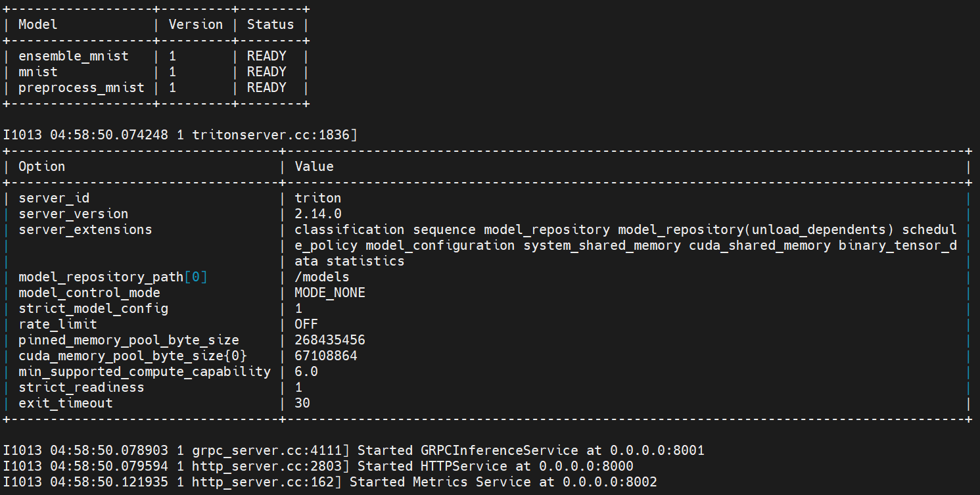
Task: Click the rate_limit OFF value
Action: click(x=306, y=324)
